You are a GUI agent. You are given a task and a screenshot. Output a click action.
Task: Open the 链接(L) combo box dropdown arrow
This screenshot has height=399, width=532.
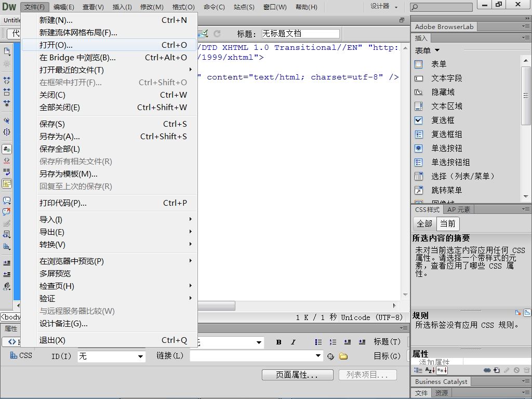pos(318,356)
